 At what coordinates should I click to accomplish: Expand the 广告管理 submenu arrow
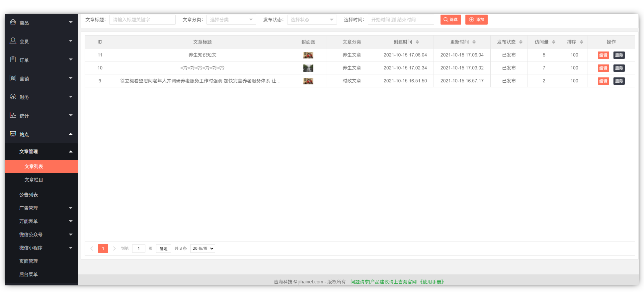click(71, 208)
